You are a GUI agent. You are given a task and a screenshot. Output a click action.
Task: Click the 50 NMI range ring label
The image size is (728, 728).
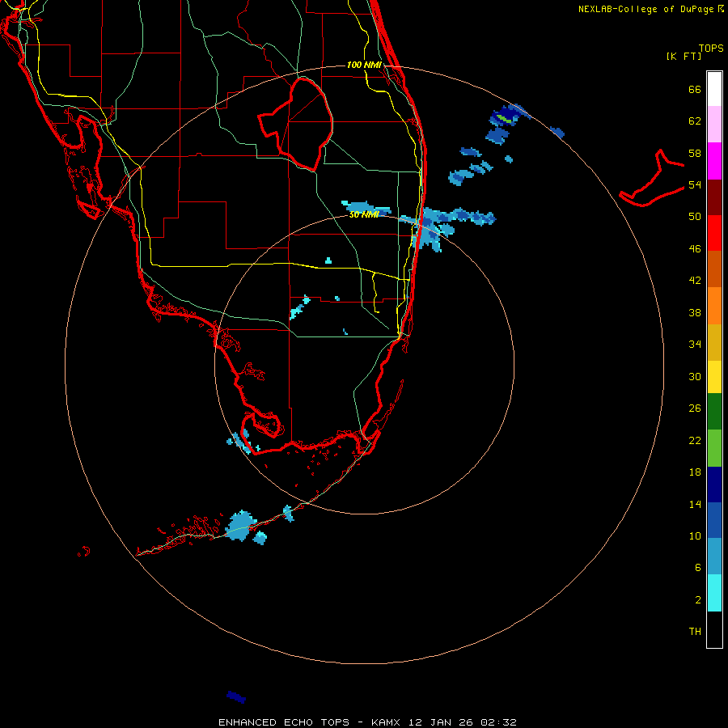click(364, 214)
